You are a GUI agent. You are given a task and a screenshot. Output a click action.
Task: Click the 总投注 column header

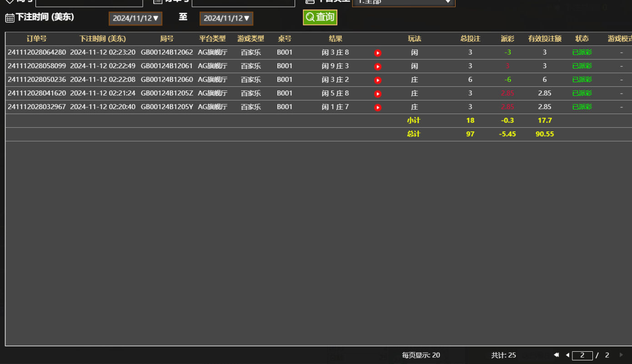[x=470, y=39]
